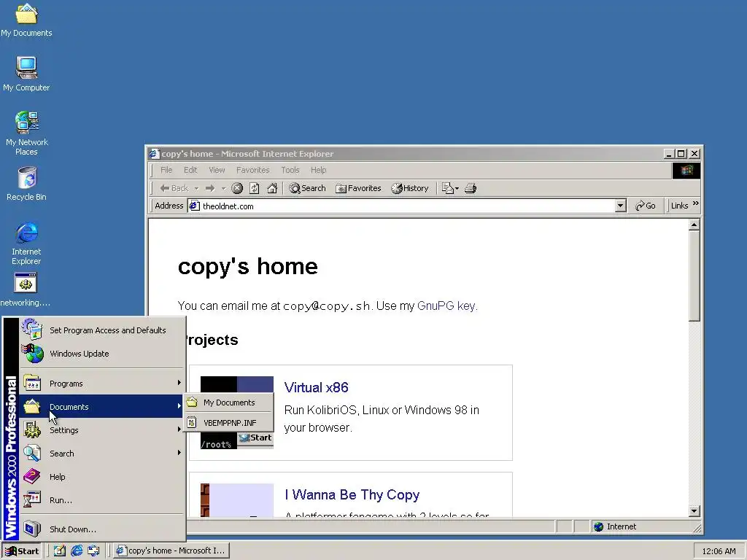Click Show Desktop quick launch icon
This screenshot has height=560, width=747.
(59, 551)
